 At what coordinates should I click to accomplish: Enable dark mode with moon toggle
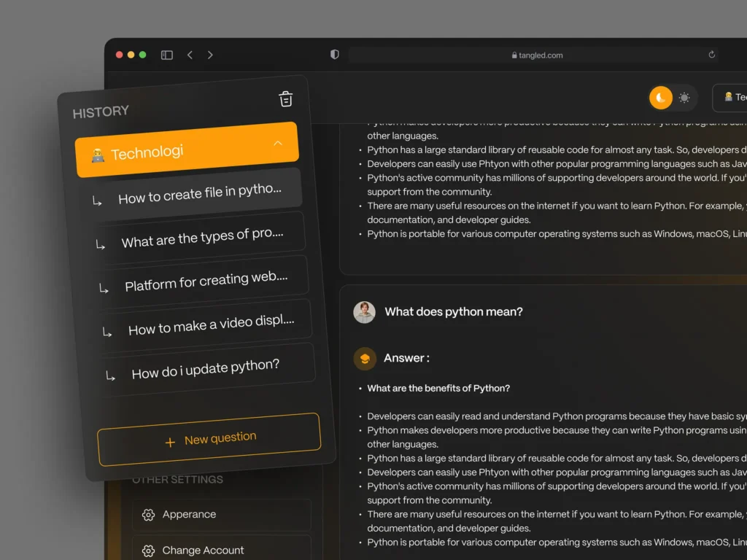click(661, 98)
